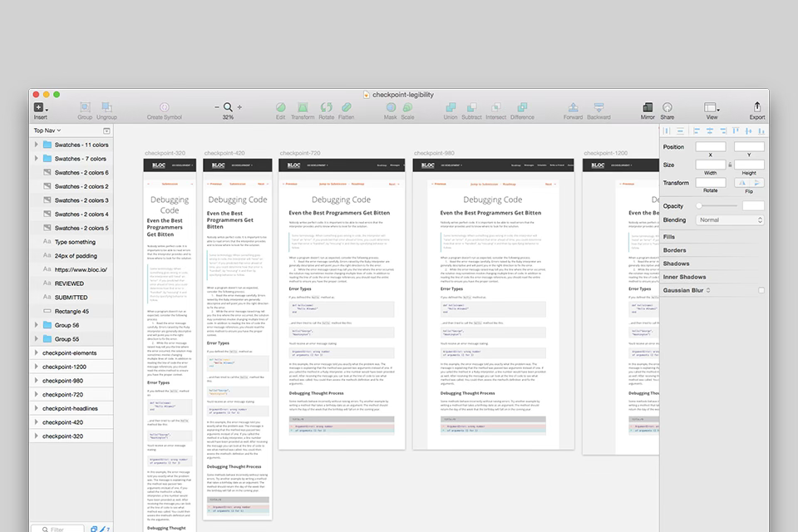Click the Forward arrange icon
This screenshot has height=532, width=798.
[573, 107]
